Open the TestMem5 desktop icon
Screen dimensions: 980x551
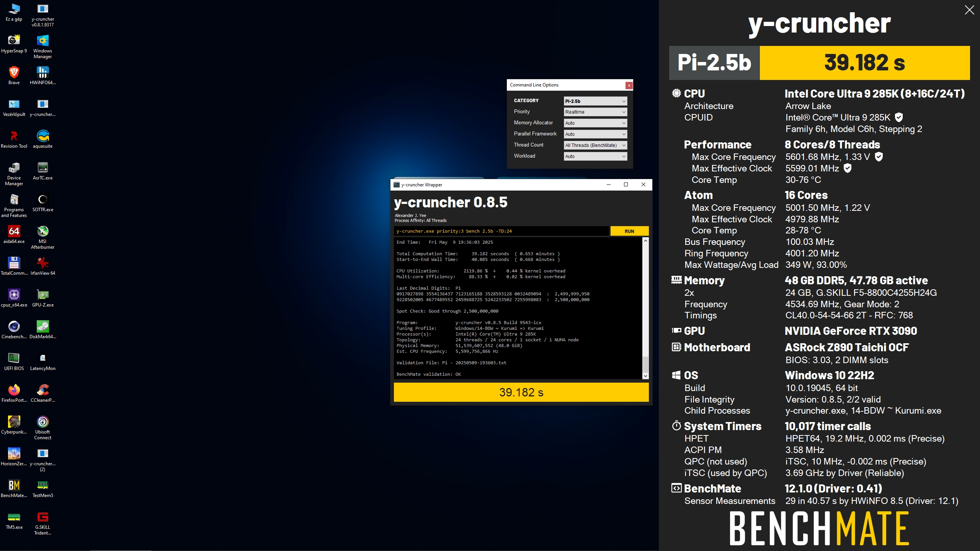pos(42,489)
